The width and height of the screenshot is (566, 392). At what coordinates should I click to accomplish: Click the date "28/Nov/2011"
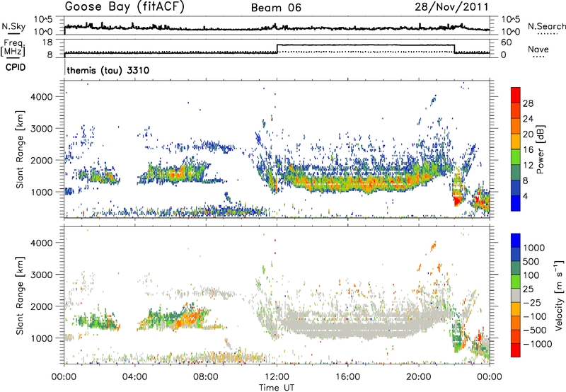coord(451,6)
